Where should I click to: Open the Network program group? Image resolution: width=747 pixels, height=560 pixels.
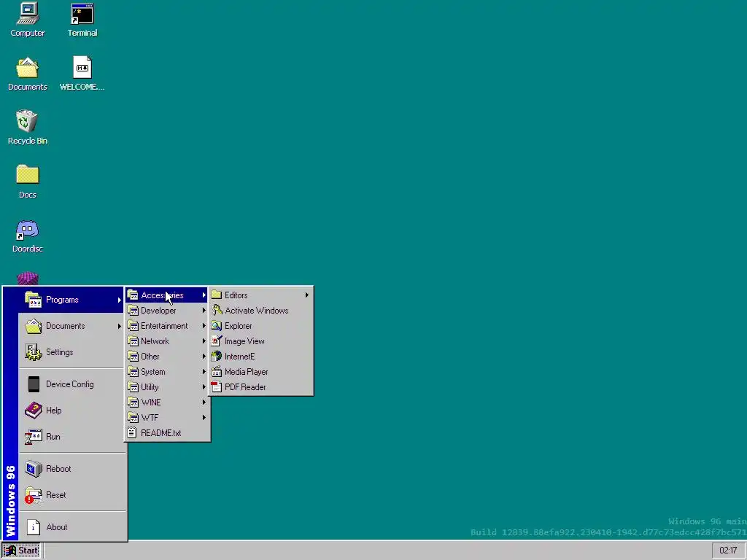click(x=167, y=341)
